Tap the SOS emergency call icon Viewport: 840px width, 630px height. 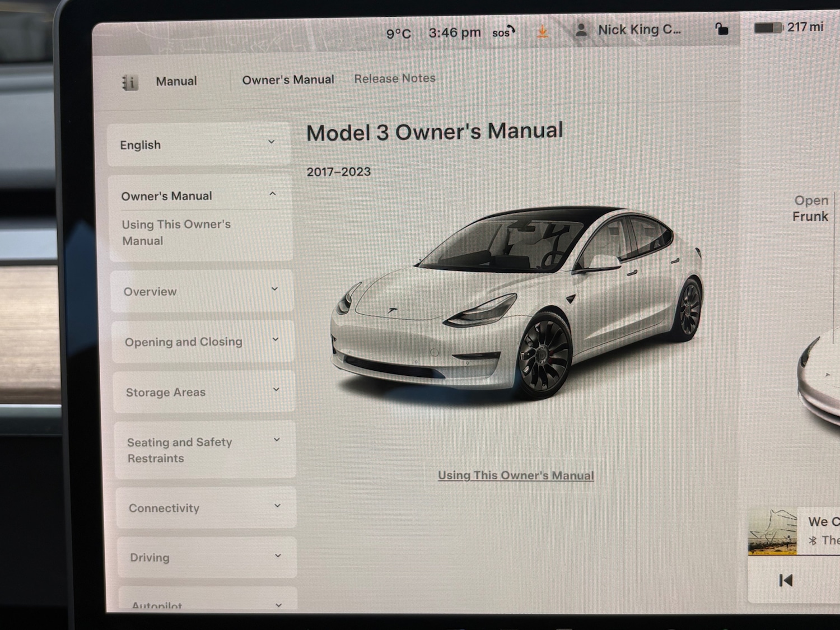click(500, 32)
